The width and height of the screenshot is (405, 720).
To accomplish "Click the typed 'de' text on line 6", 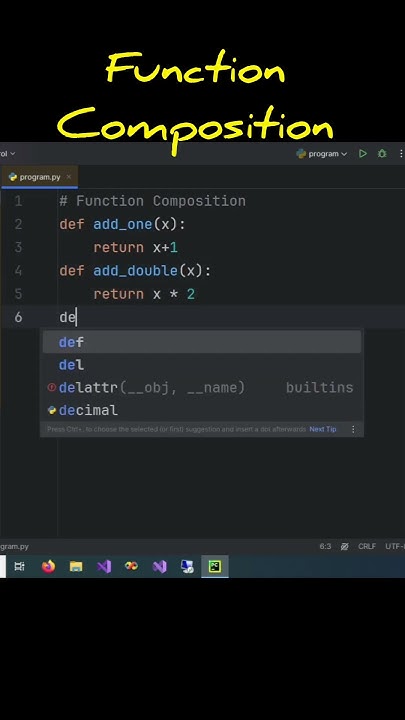I will (x=68, y=317).
